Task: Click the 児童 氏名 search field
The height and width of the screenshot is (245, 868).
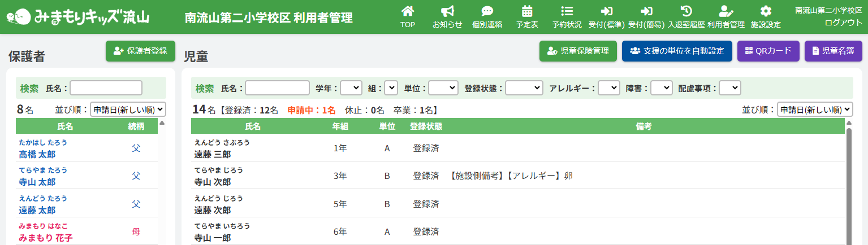Action: [277, 88]
